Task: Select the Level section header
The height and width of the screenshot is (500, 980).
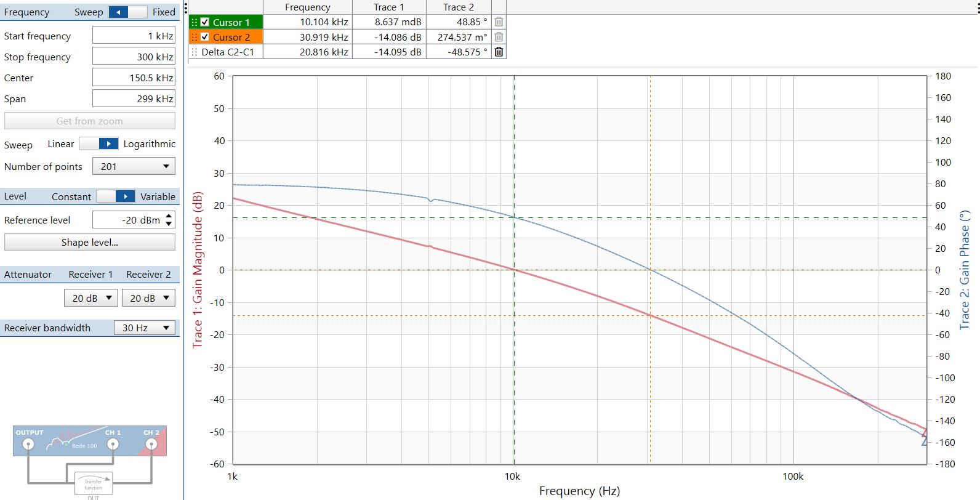Action: [15, 196]
